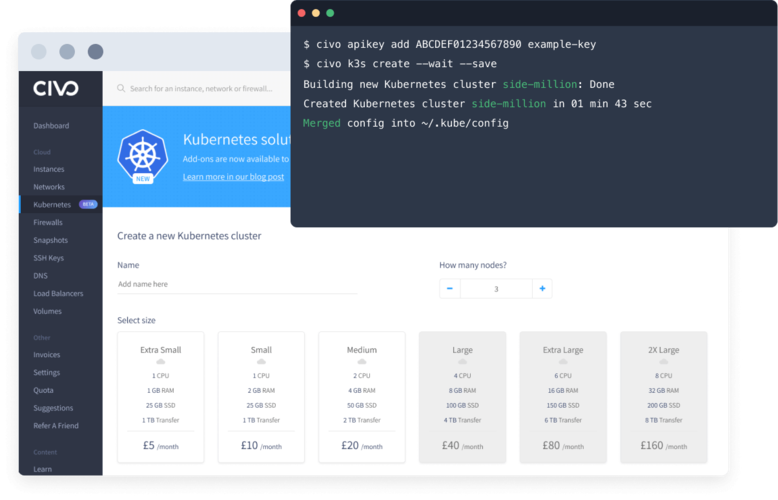This screenshot has height=500, width=778.
Task: Click the green maximize dot in the terminal window
Action: [330, 13]
